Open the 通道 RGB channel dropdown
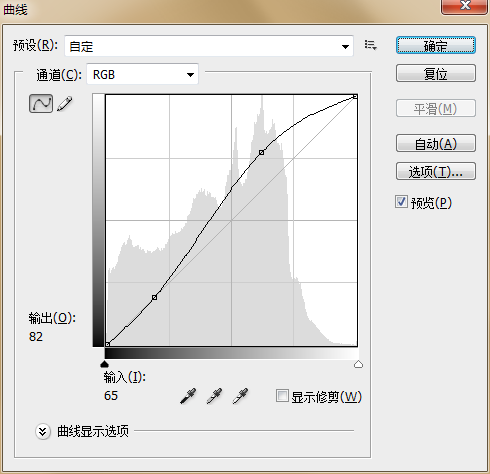490x474 pixels. tap(143, 74)
